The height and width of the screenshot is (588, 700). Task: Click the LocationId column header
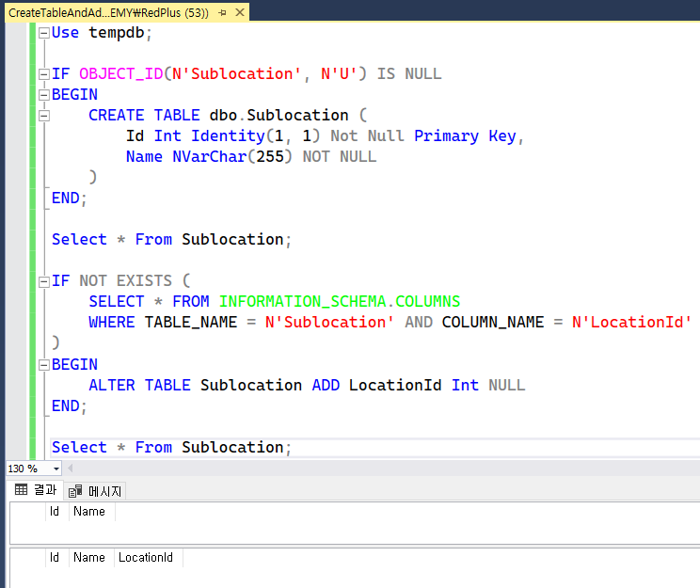click(x=145, y=558)
